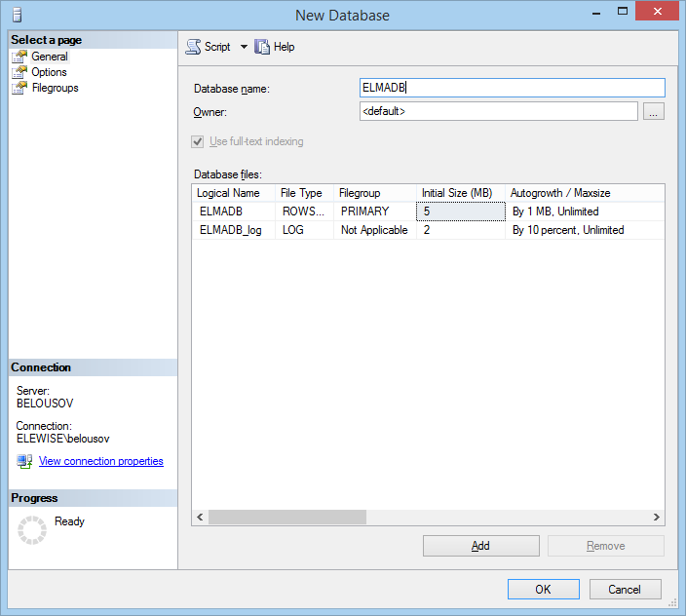Click View connection properties link
686x616 pixels.
tap(100, 461)
